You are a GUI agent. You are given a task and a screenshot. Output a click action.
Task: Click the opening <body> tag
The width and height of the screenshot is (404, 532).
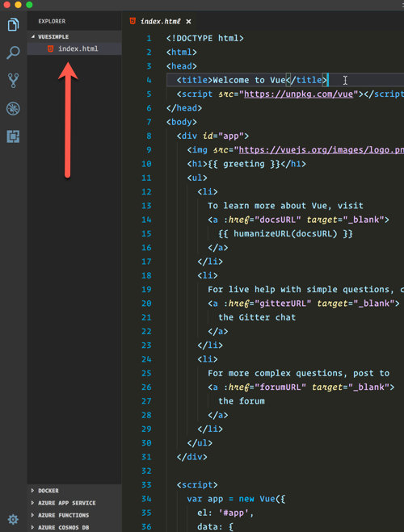(182, 122)
